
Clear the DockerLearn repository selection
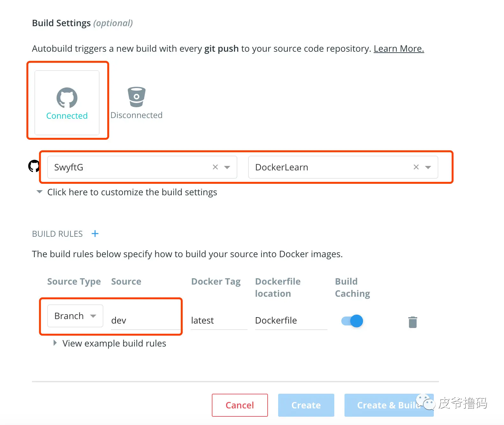pos(416,167)
